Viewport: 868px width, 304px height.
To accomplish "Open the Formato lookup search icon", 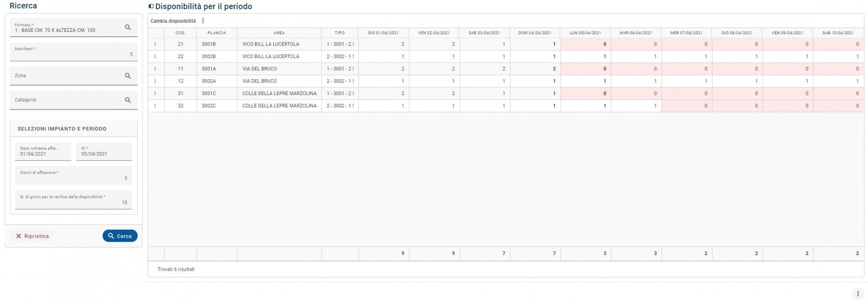I will point(128,28).
